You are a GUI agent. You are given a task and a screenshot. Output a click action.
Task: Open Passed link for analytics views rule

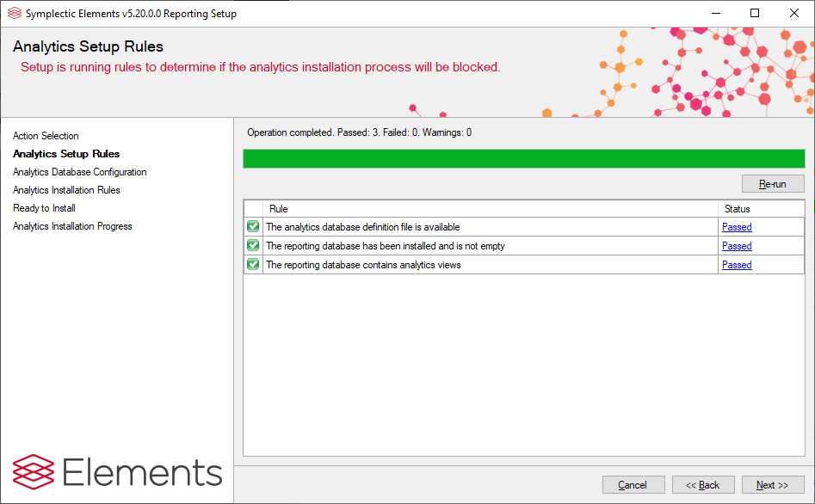(x=737, y=264)
